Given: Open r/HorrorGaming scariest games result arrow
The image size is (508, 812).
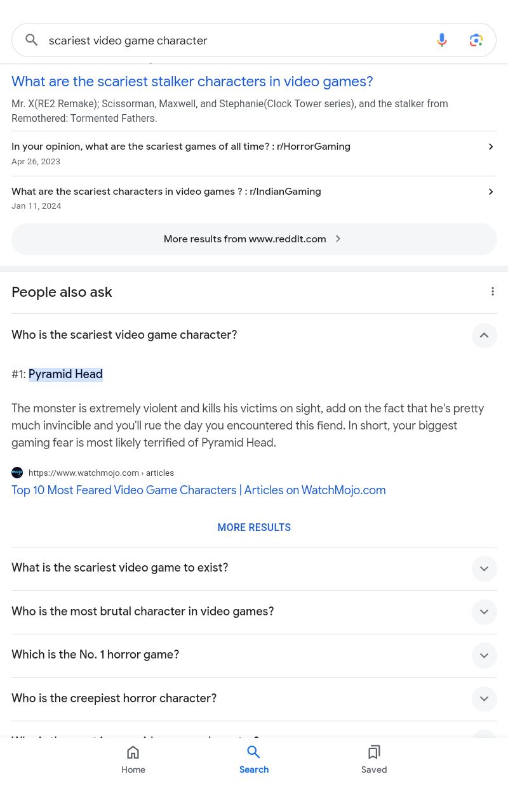Looking at the screenshot, I should 491,147.
